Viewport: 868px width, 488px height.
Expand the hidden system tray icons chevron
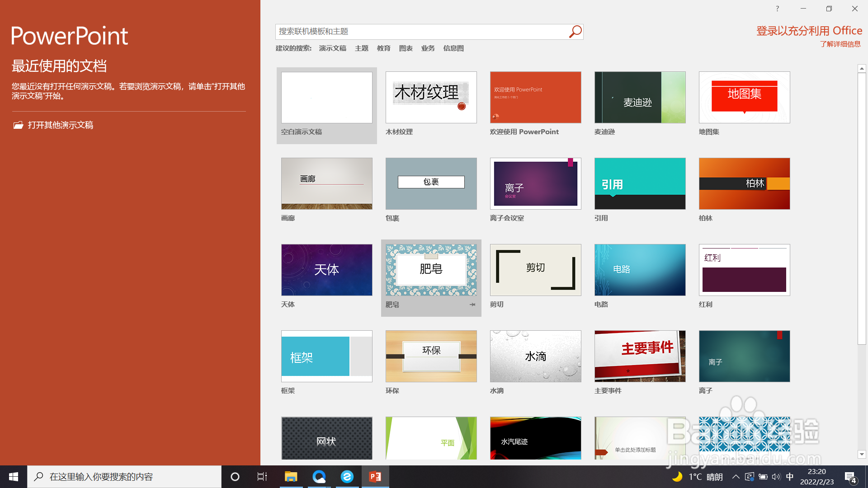(736, 477)
